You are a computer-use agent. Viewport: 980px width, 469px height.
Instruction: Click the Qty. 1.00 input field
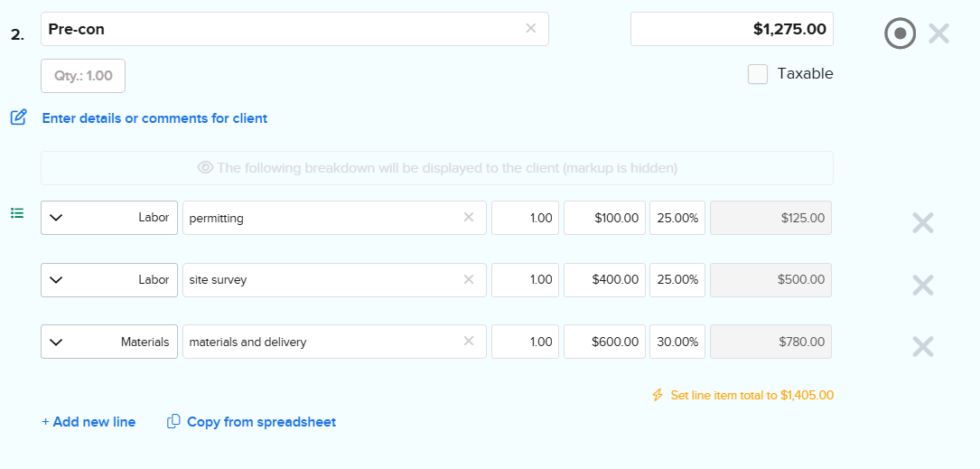tap(83, 76)
